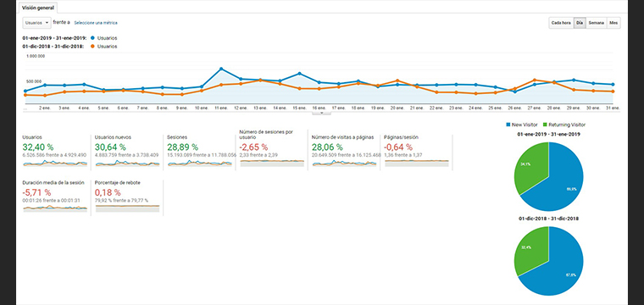Open the Número de sesiones por usuario card
644x305 pixels.
coord(272,149)
